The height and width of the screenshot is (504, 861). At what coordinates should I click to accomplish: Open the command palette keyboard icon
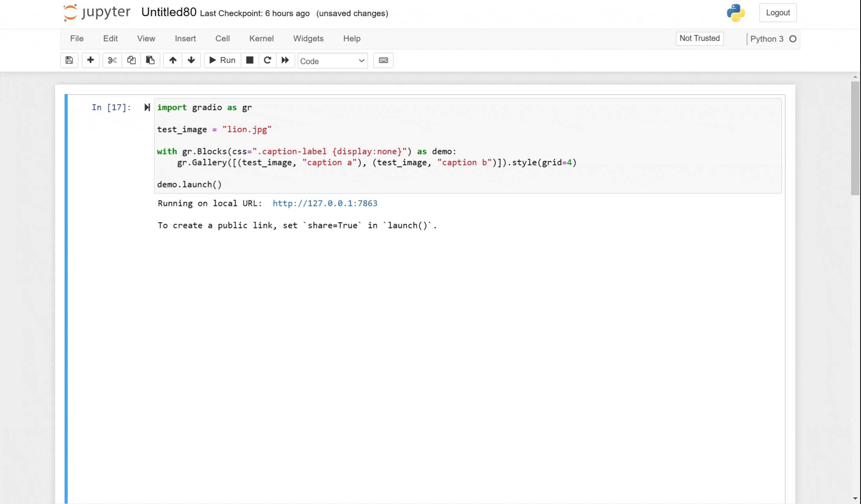(383, 60)
